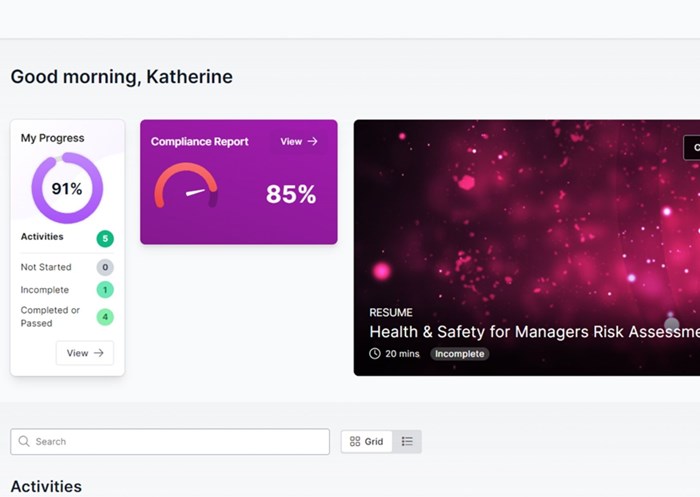Image resolution: width=700 pixels, height=497 pixels.
Task: Click the Completed or Passed badge 4
Action: (x=105, y=317)
